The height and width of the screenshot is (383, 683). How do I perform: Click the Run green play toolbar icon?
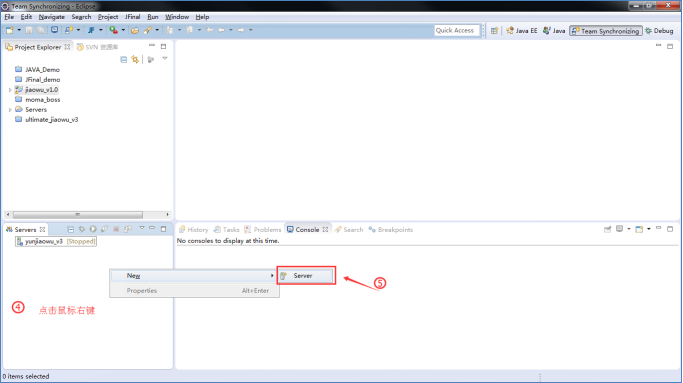coord(114,30)
